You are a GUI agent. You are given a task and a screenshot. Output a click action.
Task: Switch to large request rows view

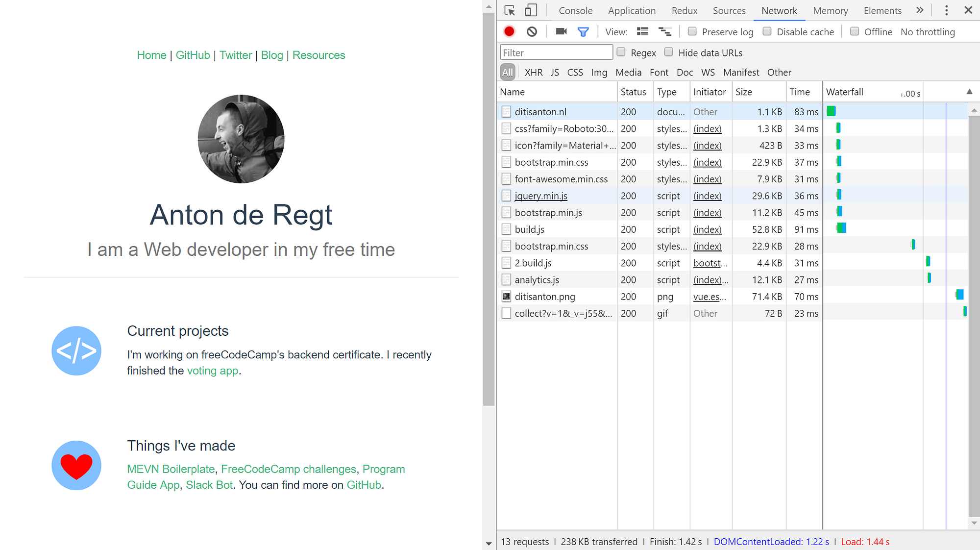tap(642, 32)
